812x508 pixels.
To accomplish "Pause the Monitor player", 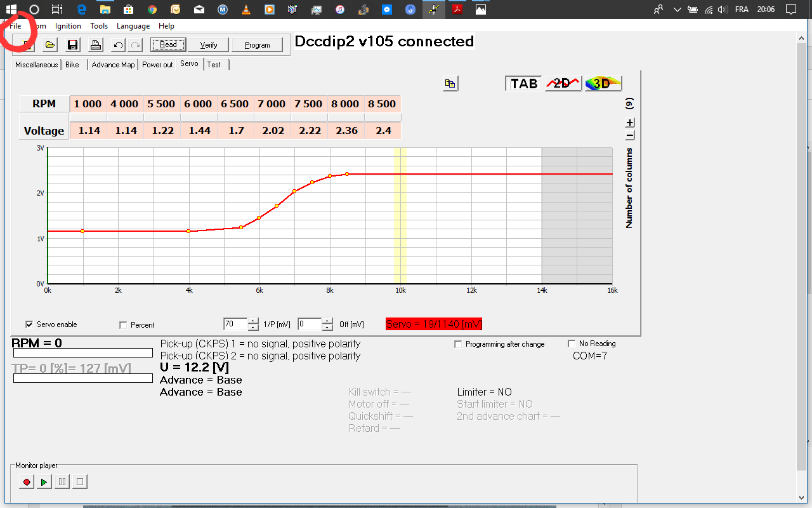I will [62, 482].
